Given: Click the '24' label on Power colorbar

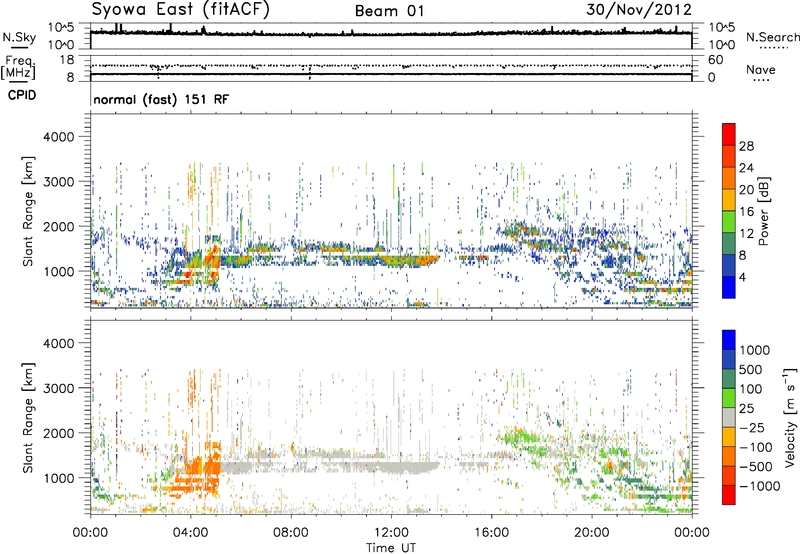Looking at the screenshot, I should click(x=746, y=168).
